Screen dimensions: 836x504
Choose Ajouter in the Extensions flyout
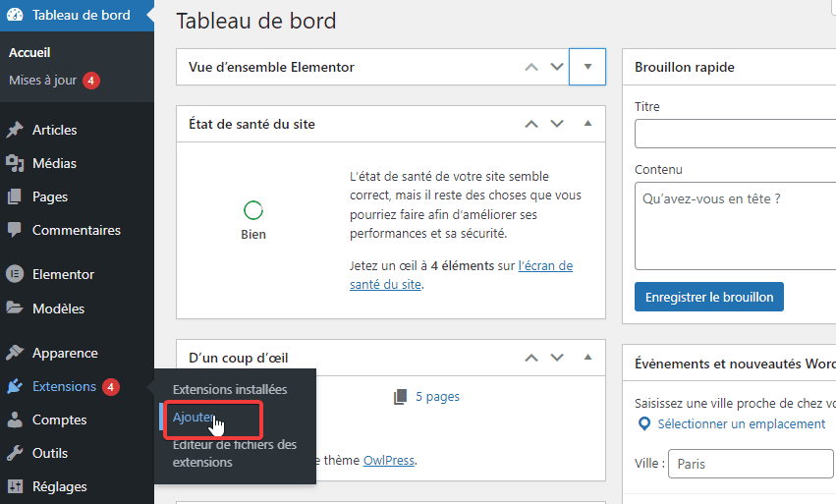[193, 418]
